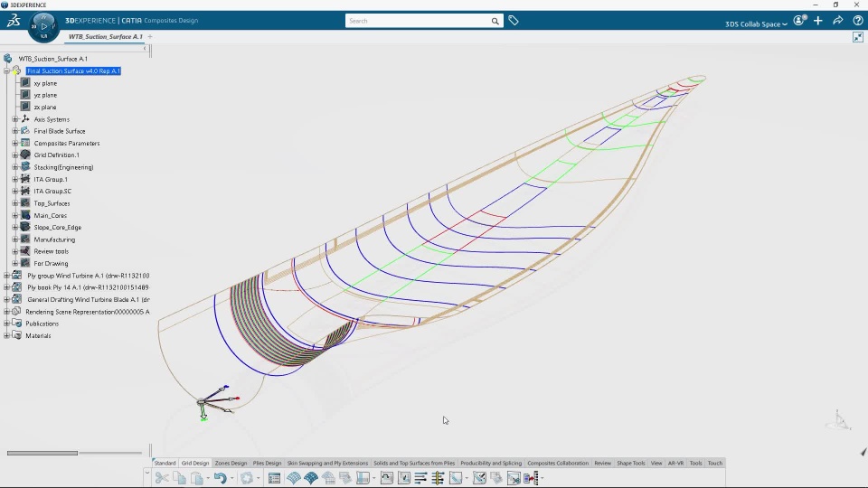Screen dimensions: 868x488
Task: Open the 3DS Collab Space dropdown
Action: click(x=756, y=23)
